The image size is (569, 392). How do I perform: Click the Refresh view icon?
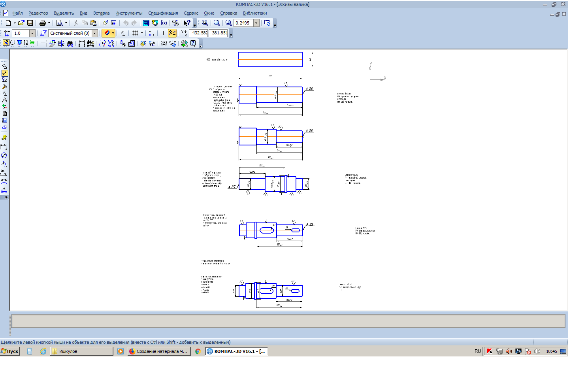[x=268, y=23]
